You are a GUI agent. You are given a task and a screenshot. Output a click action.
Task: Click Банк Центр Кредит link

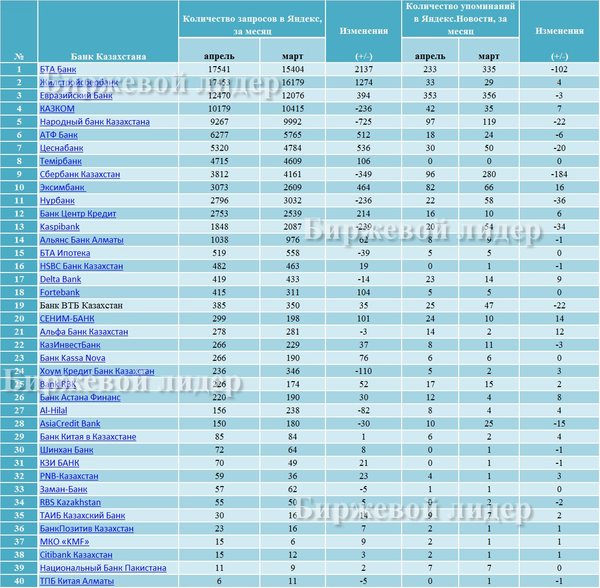78,213
